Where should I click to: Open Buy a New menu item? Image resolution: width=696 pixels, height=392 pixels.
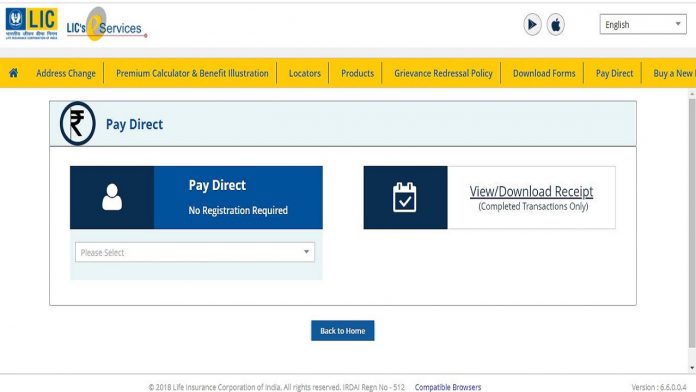click(x=674, y=73)
